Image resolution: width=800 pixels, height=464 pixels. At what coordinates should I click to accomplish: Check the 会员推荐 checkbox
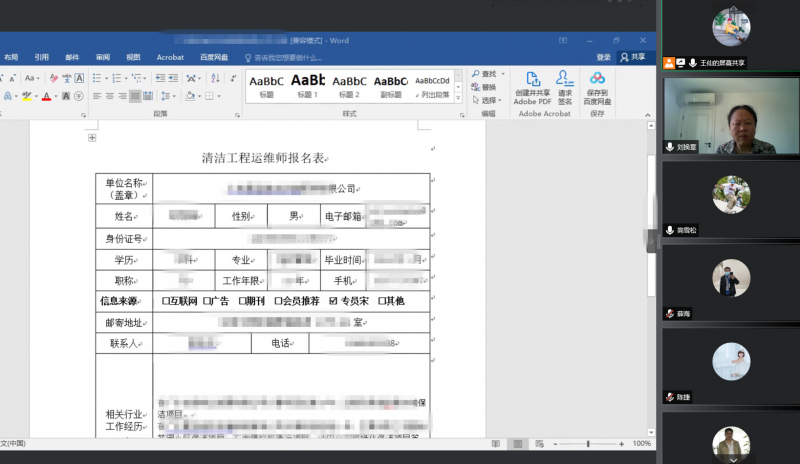tap(278, 301)
